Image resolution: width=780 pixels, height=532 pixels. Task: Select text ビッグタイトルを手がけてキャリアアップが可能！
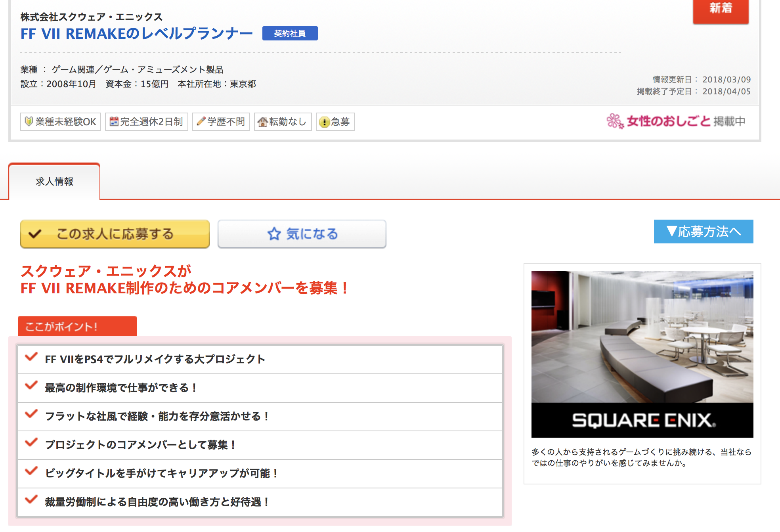(x=162, y=473)
